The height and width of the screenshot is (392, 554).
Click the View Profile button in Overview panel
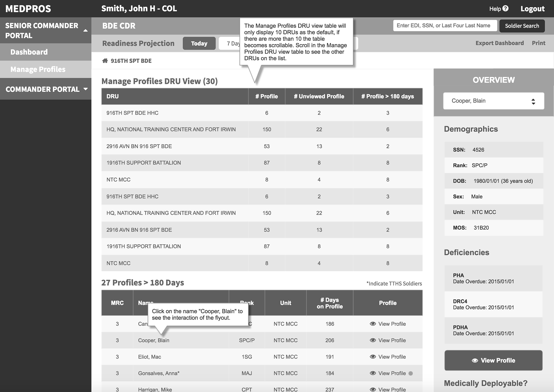(x=493, y=360)
